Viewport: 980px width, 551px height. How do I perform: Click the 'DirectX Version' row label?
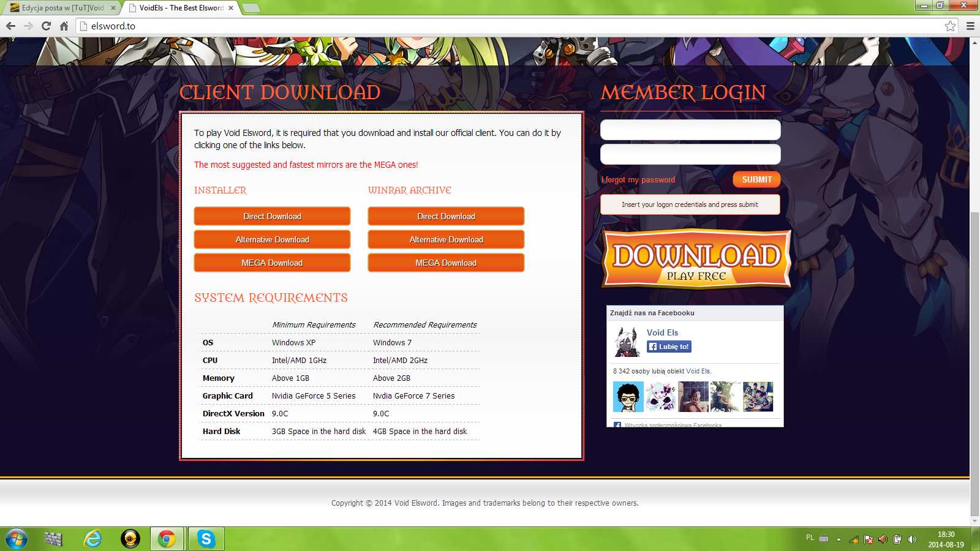coord(233,414)
